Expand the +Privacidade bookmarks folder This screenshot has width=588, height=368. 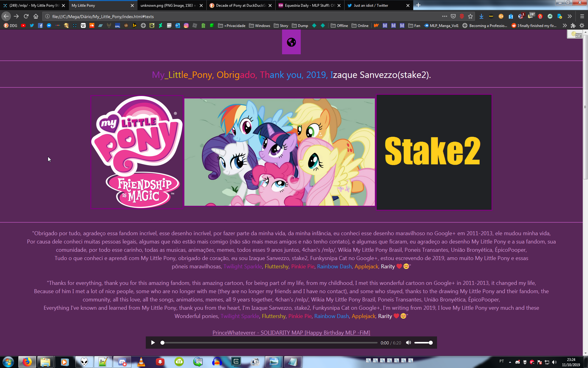[232, 25]
